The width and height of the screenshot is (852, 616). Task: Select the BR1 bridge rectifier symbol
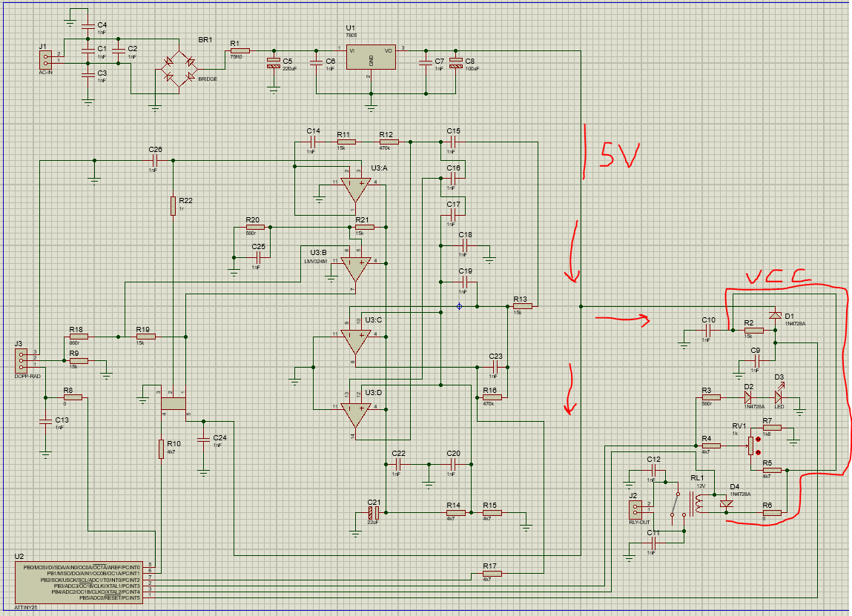coord(179,70)
